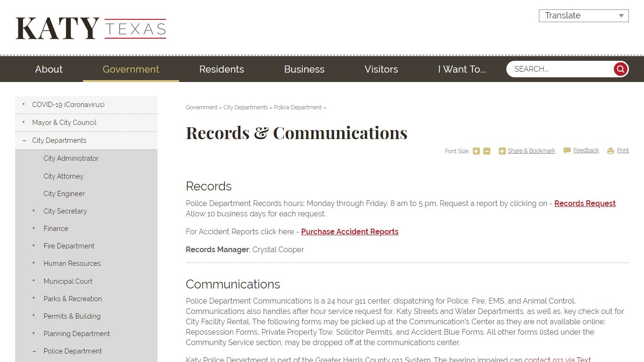
Task: Click the Records section heading
Action: tap(208, 186)
